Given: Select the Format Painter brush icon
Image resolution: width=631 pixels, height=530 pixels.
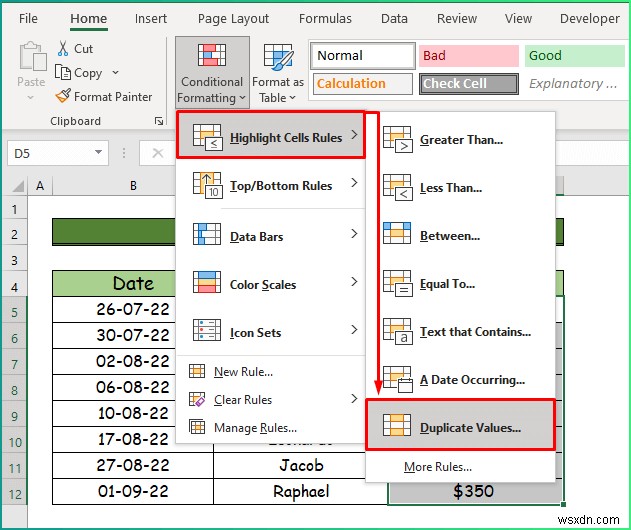Looking at the screenshot, I should [63, 96].
